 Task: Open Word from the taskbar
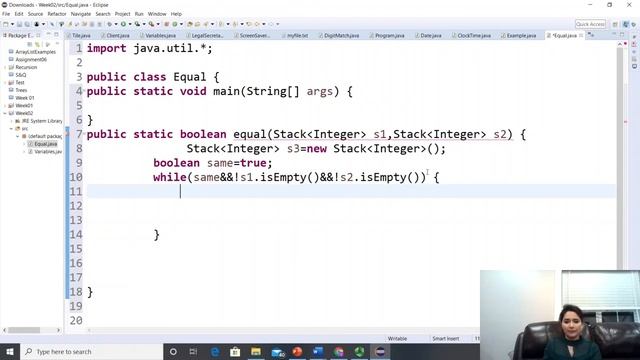318,351
